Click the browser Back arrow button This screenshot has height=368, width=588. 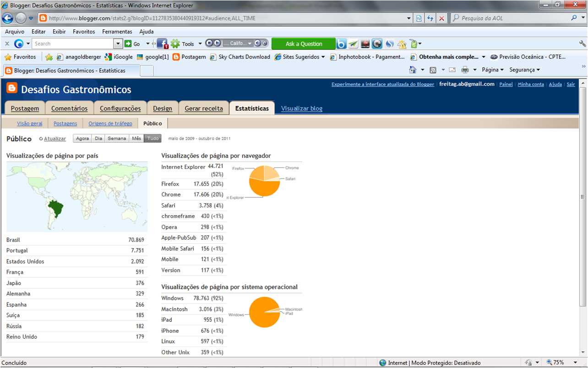pyautogui.click(x=8, y=18)
